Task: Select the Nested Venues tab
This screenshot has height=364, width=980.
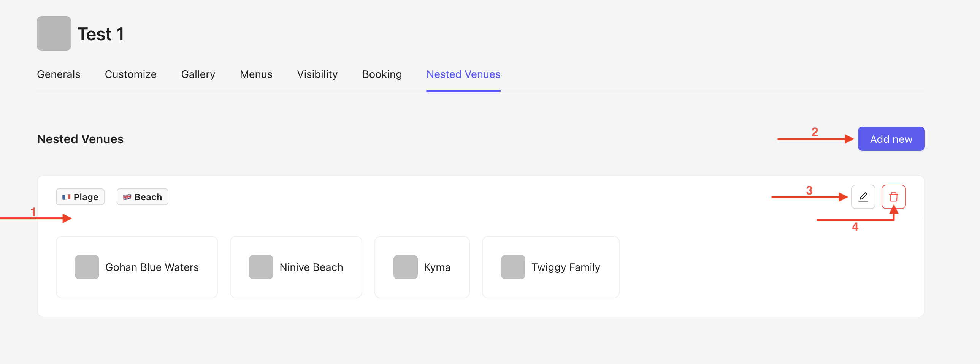Action: 463,74
